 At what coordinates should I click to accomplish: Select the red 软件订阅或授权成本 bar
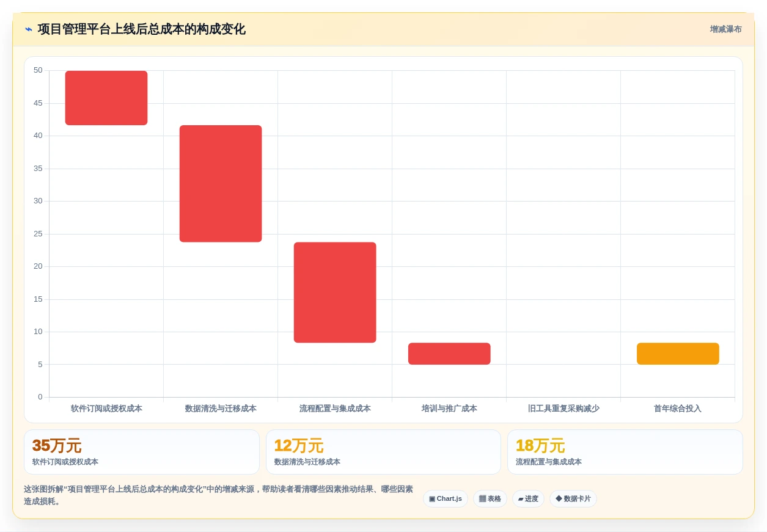pos(106,98)
